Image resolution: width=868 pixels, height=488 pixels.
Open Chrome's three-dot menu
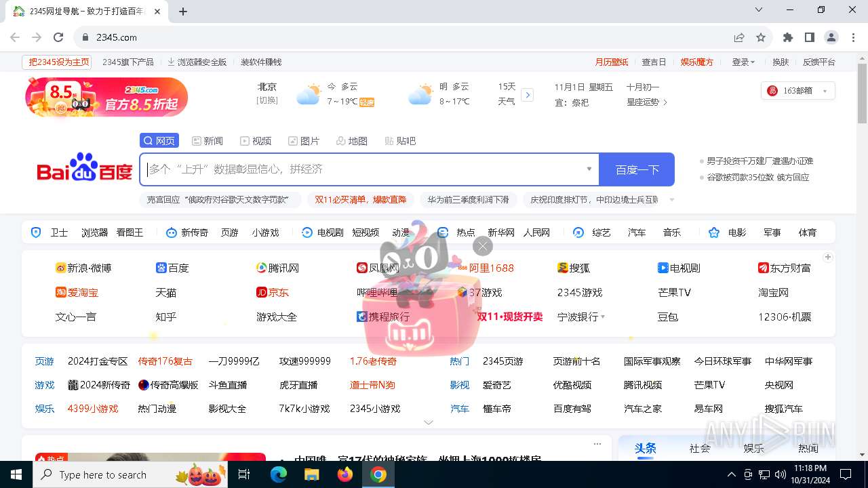pyautogui.click(x=853, y=37)
